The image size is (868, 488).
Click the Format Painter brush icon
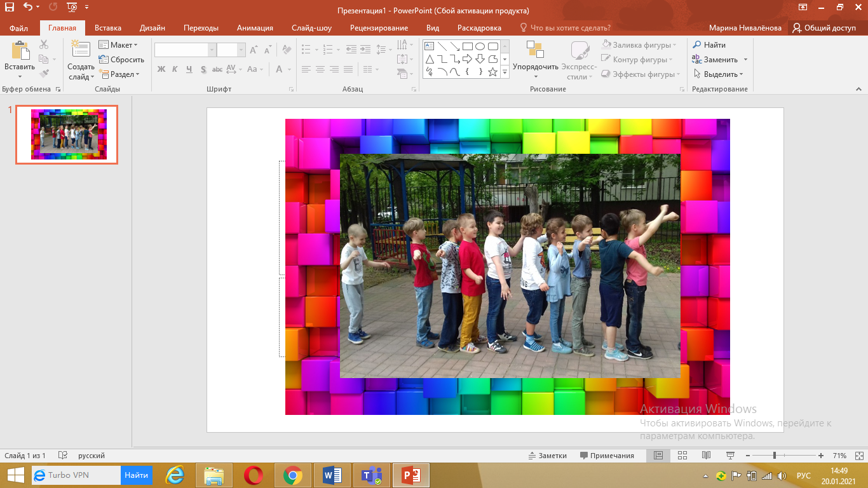click(x=44, y=74)
